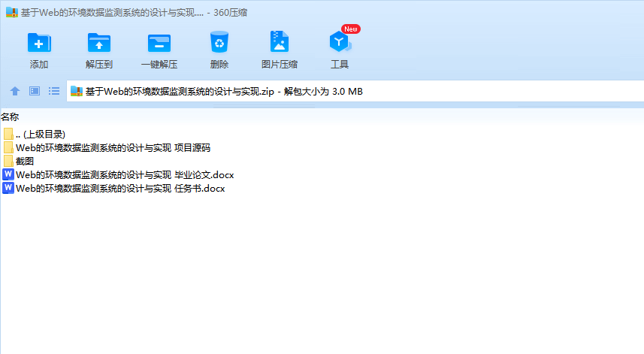644x354 pixels.
Task: Click the 解压到 (Extract to) icon
Action: pyautogui.click(x=99, y=43)
